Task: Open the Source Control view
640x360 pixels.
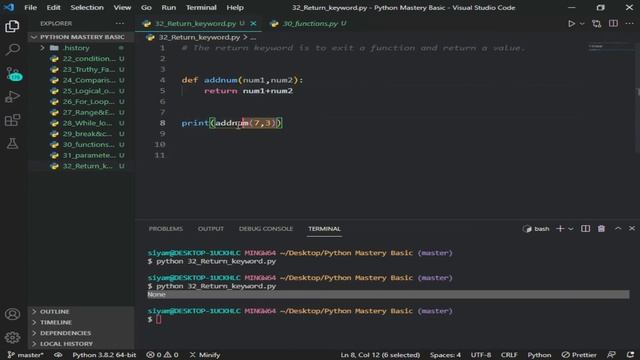Action: 13,74
